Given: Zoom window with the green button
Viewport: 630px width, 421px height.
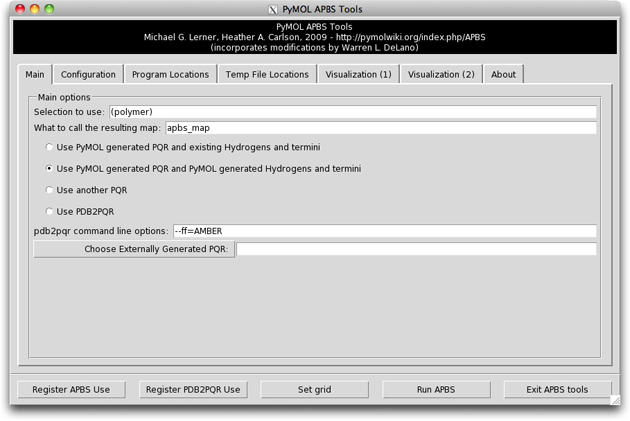Looking at the screenshot, I should 49,9.
